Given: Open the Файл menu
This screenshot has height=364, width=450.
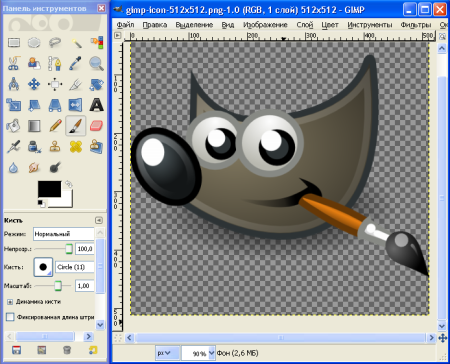Looking at the screenshot, I should [x=125, y=25].
